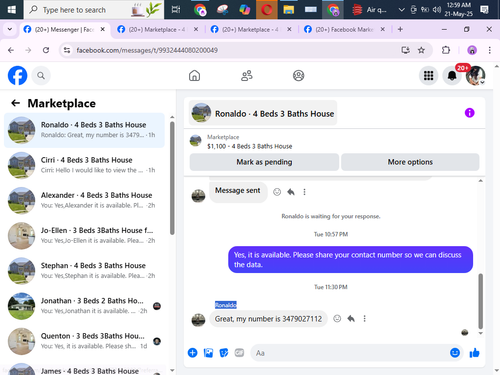The width and height of the screenshot is (500, 375).
Task: Expand the tab search dropdown arrow
Action: (10, 29)
